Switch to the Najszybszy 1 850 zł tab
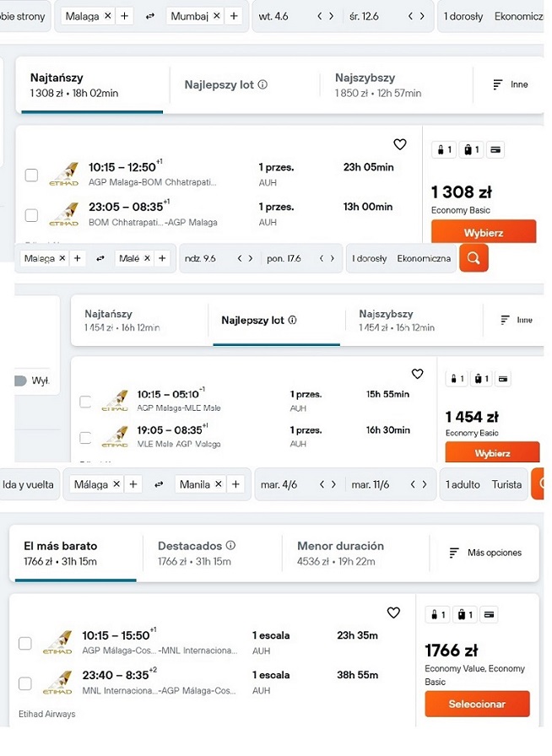Image resolution: width=552 pixels, height=756 pixels. pos(378,85)
